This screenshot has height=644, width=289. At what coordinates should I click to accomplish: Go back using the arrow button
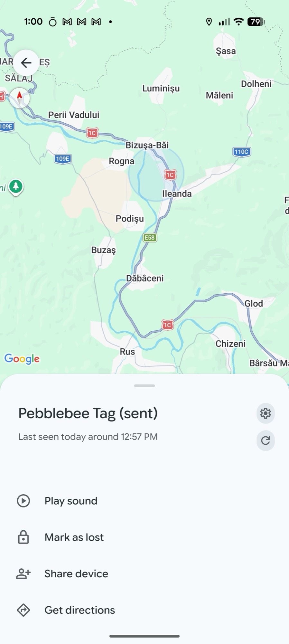26,62
